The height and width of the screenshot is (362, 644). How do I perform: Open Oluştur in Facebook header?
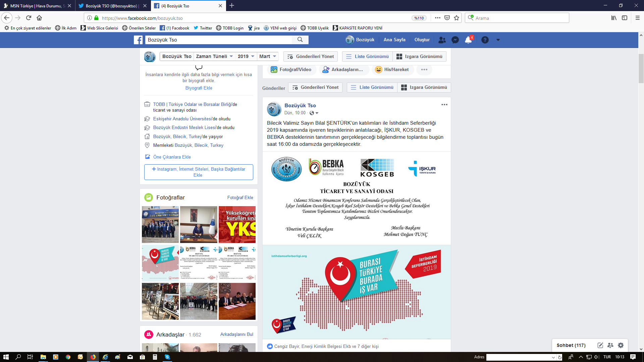click(422, 40)
